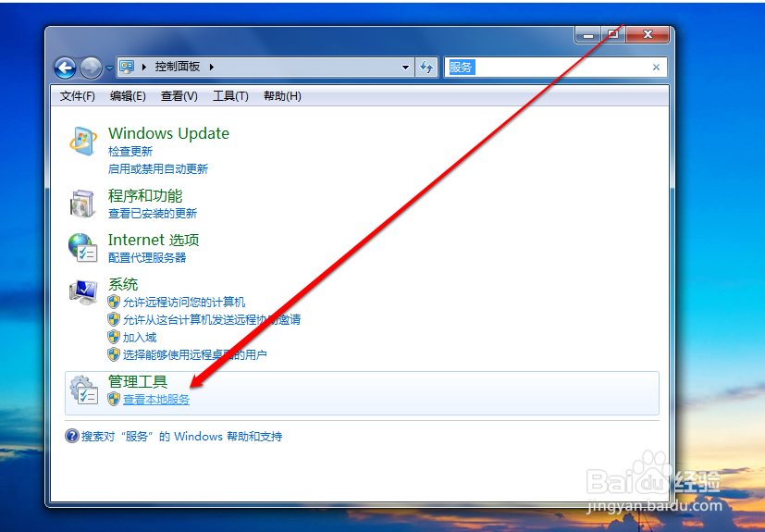Select 控制面板 in the address bar
Viewport: 765px width, 532px height.
[177, 67]
